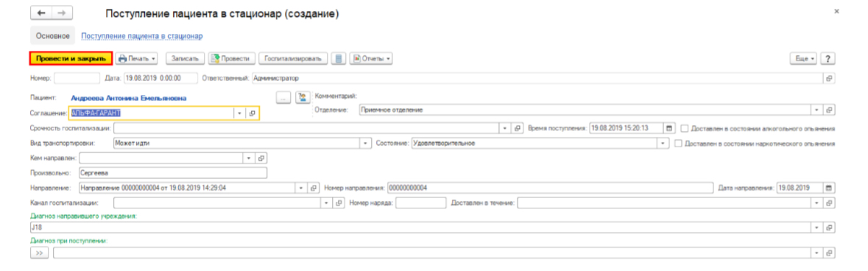Open calendar for Дата направления
This screenshot has height=271, width=868.
[829, 187]
